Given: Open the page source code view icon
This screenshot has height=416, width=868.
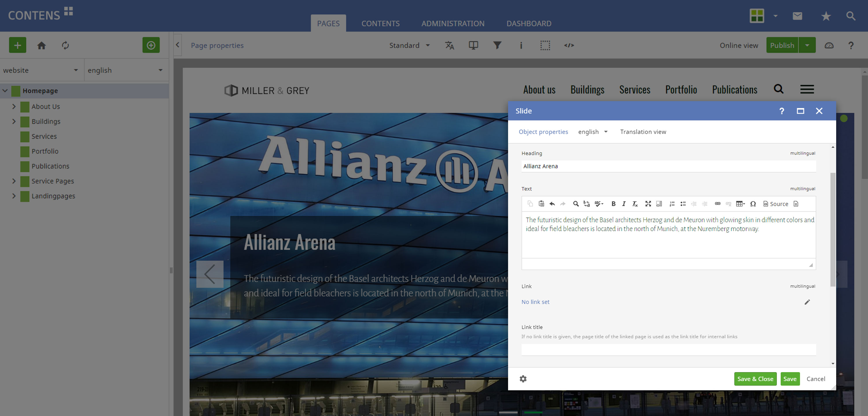Looking at the screenshot, I should tap(569, 45).
